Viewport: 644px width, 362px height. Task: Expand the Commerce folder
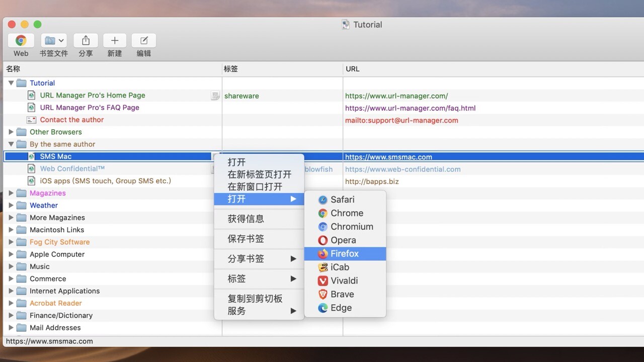pos(11,279)
